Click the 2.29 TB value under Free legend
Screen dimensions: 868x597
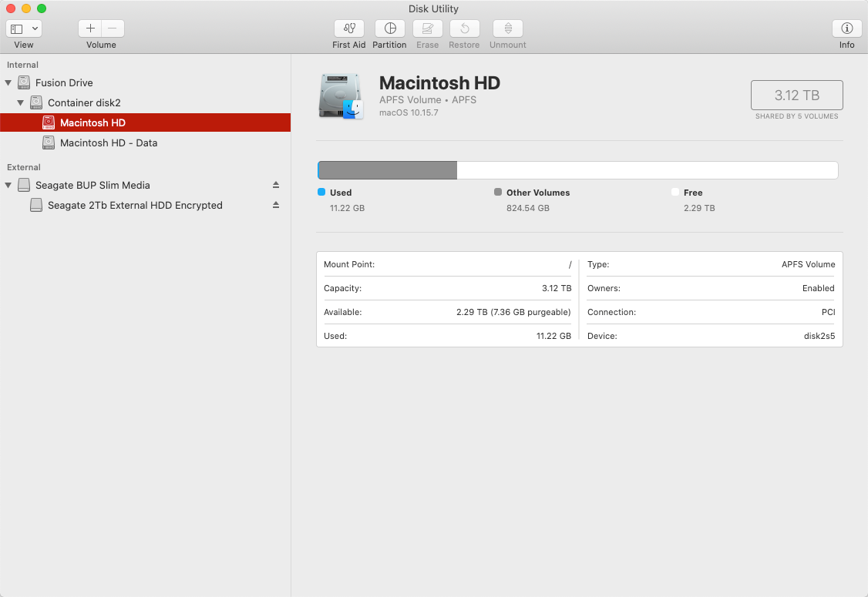click(x=699, y=208)
